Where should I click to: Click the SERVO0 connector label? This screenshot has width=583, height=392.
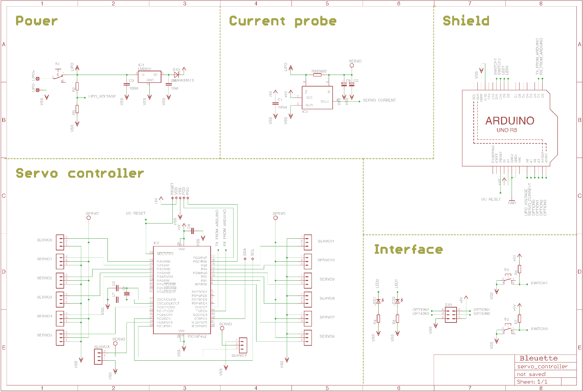tap(44, 240)
